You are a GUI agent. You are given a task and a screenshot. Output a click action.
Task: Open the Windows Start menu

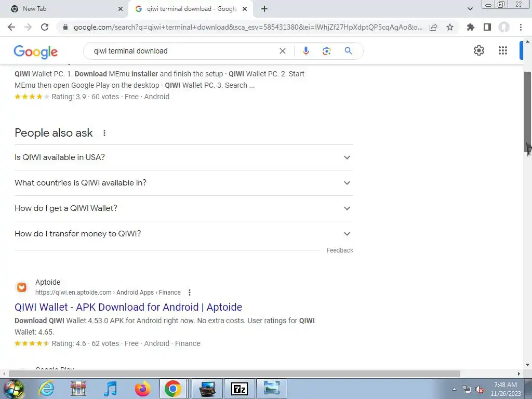pyautogui.click(x=14, y=389)
